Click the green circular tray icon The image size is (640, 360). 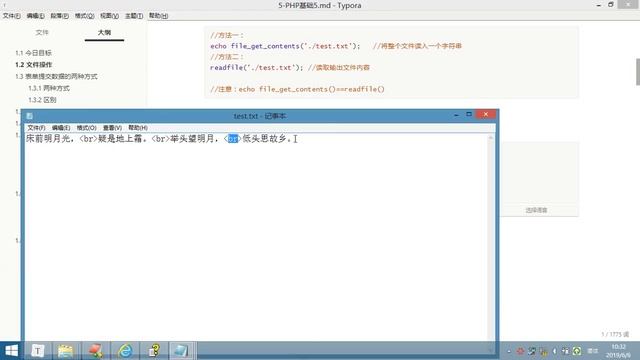[x=577, y=351]
